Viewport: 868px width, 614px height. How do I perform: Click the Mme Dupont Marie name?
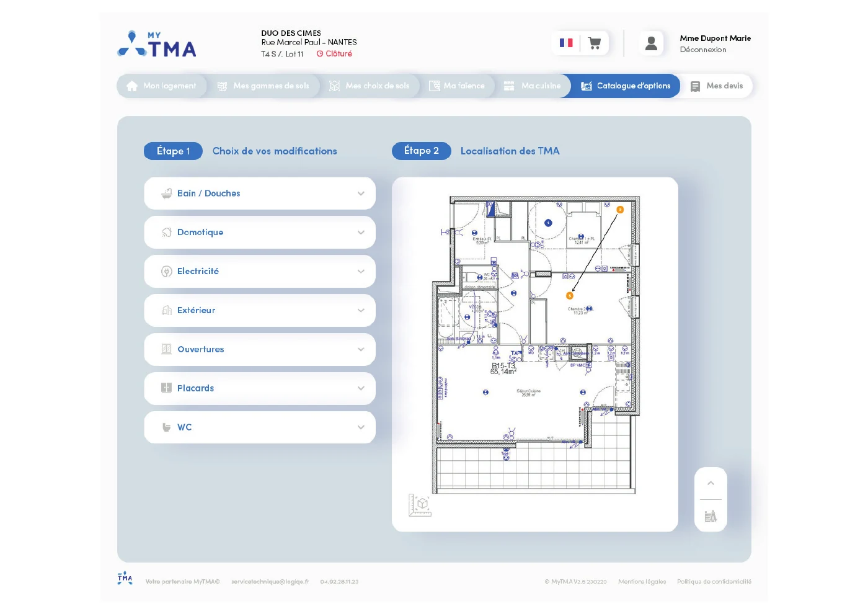click(715, 38)
